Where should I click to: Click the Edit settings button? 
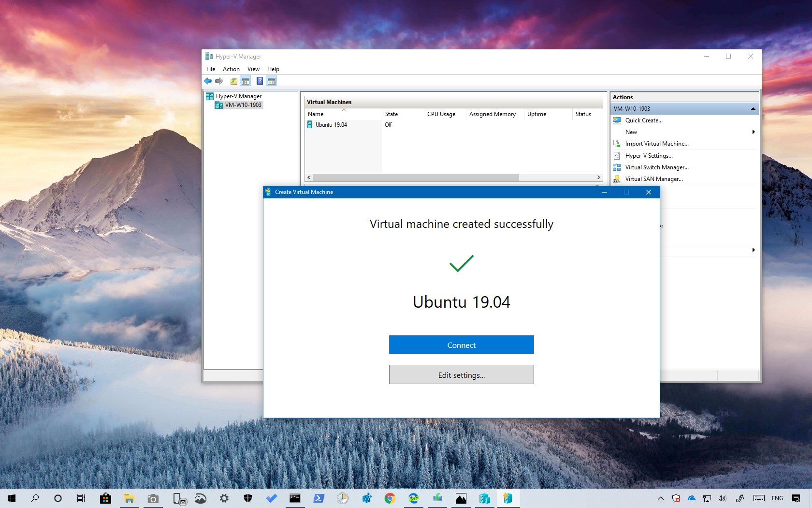[461, 374]
